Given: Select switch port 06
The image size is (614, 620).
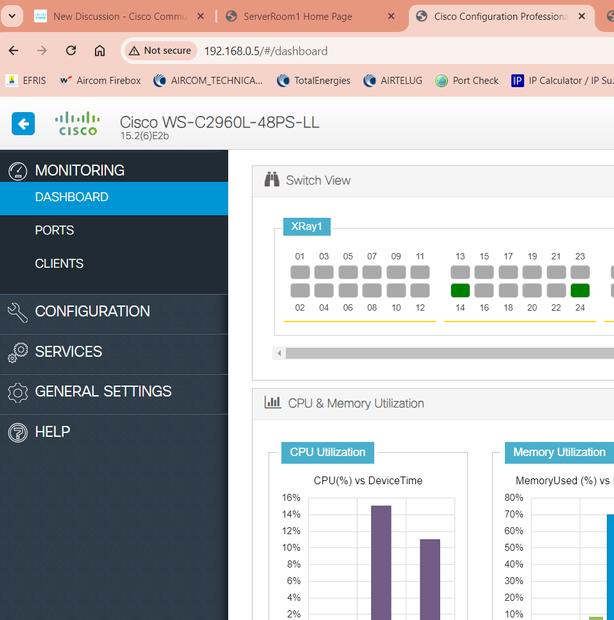Looking at the screenshot, I should click(x=348, y=291).
